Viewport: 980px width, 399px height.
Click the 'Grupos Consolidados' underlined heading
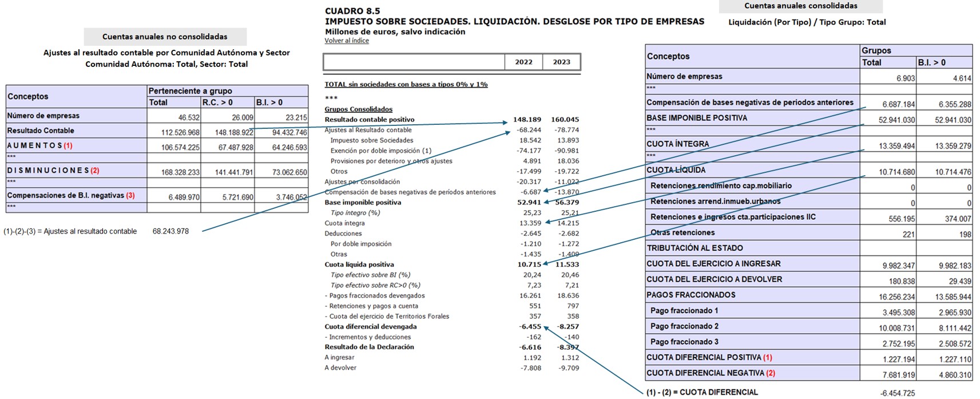(358, 109)
